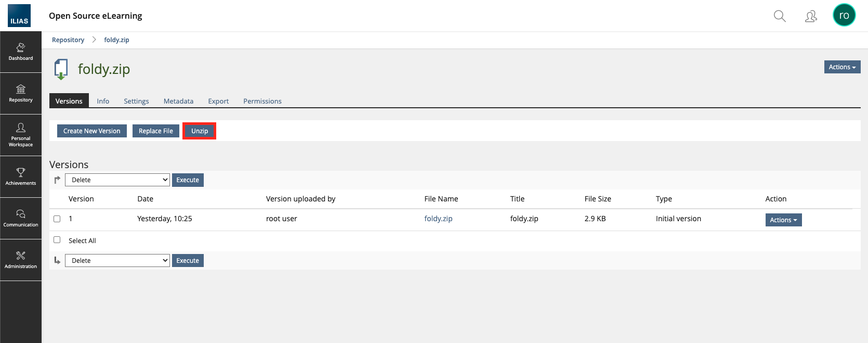Click the ILIAS logo
This screenshot has height=343, width=868.
[x=19, y=16]
